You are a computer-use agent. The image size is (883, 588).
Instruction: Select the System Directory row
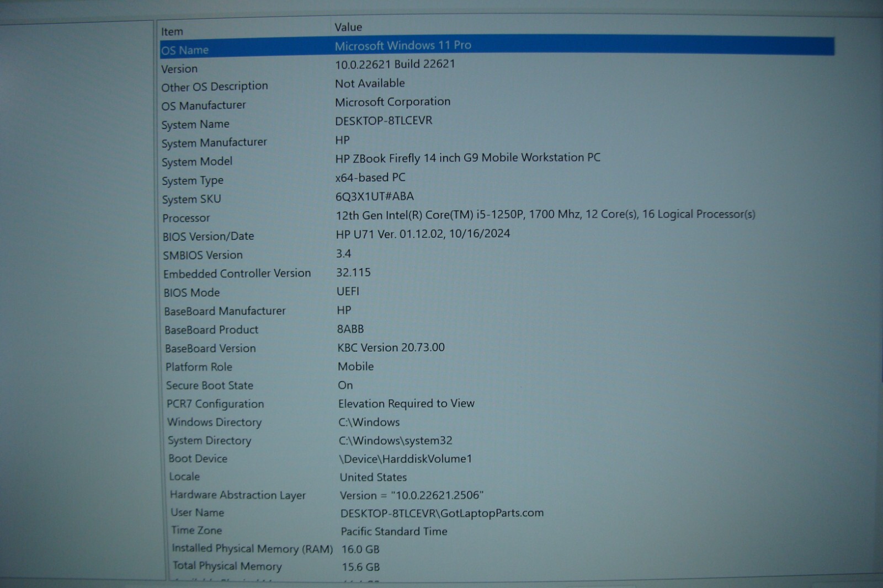click(210, 441)
